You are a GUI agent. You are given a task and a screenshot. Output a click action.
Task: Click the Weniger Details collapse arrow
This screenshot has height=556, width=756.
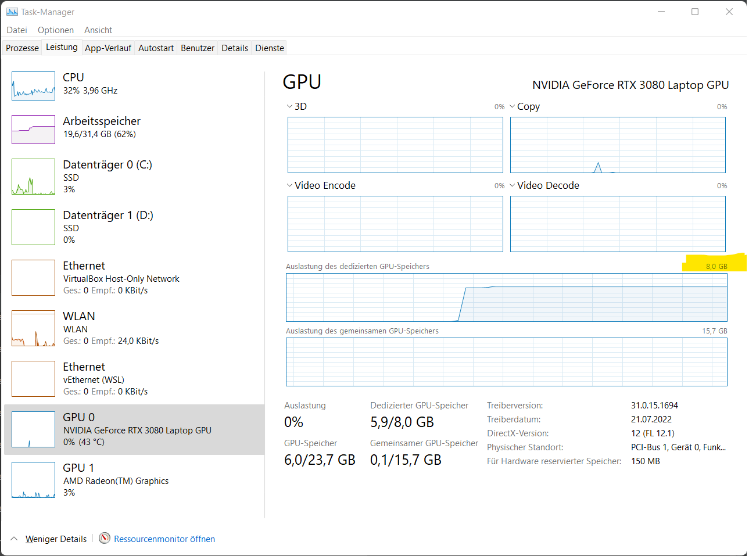(x=15, y=539)
